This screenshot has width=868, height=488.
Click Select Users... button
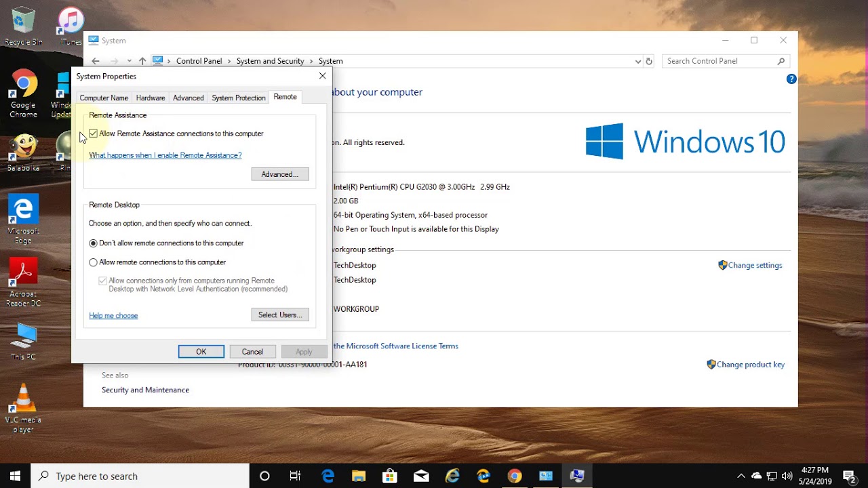(280, 314)
